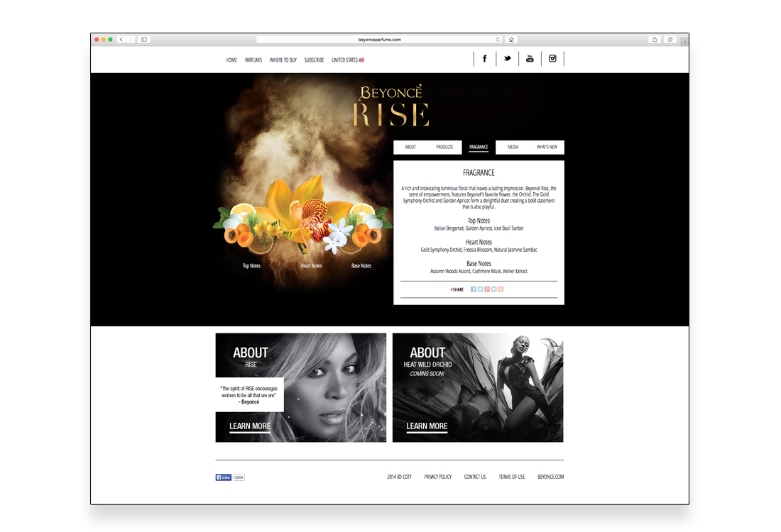Open the CONTACT US footer link

click(x=475, y=477)
